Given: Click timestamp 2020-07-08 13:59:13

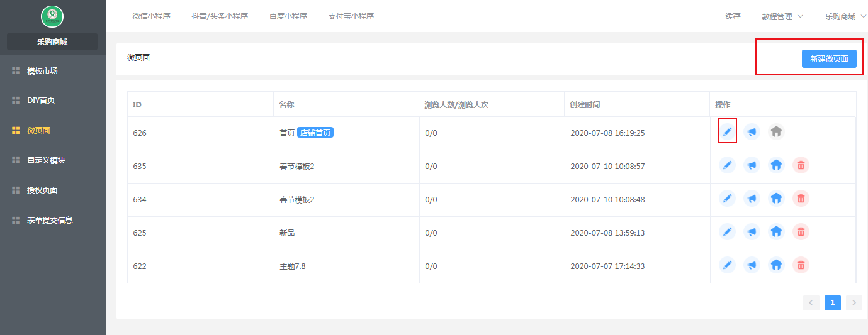Looking at the screenshot, I should pos(607,233).
